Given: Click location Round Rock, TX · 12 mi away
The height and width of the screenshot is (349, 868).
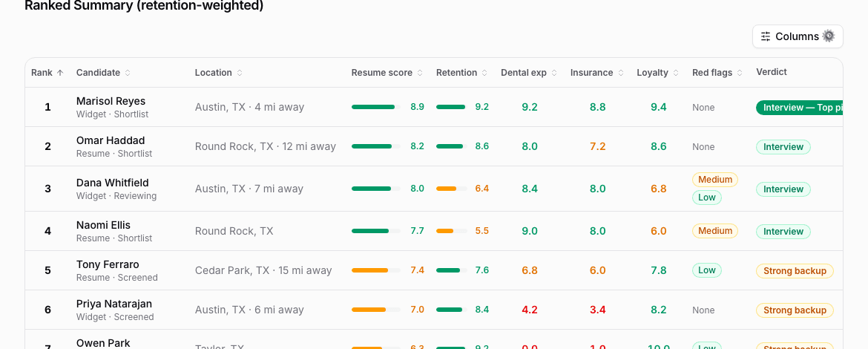Looking at the screenshot, I should [265, 146].
